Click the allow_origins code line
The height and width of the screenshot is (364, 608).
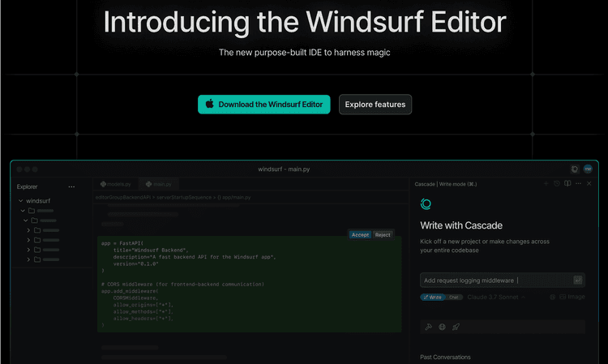click(x=143, y=305)
